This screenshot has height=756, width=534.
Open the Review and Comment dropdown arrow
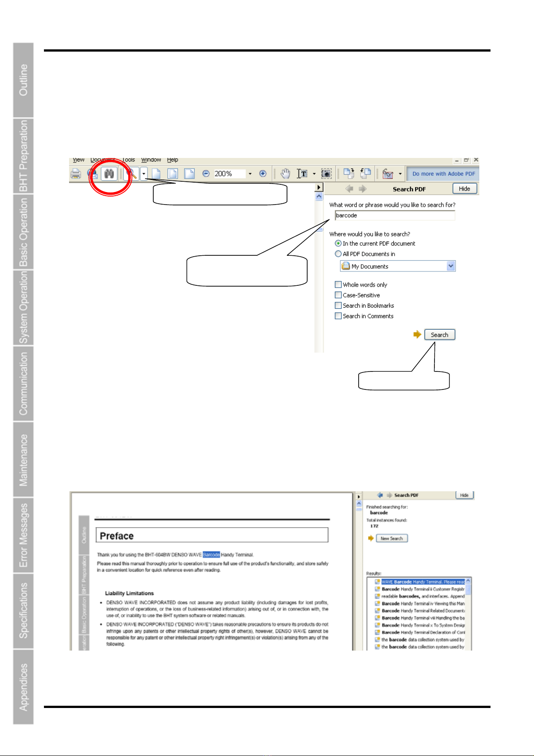[x=400, y=174]
